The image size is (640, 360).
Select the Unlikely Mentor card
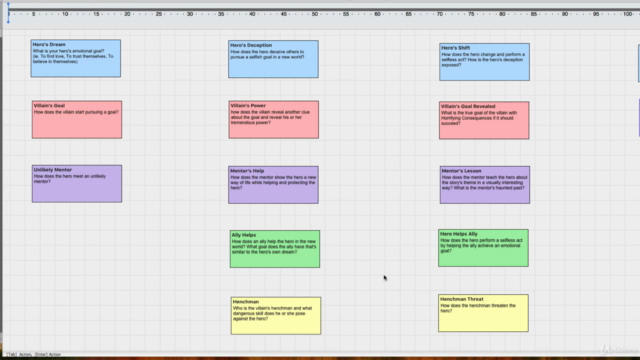pos(77,184)
